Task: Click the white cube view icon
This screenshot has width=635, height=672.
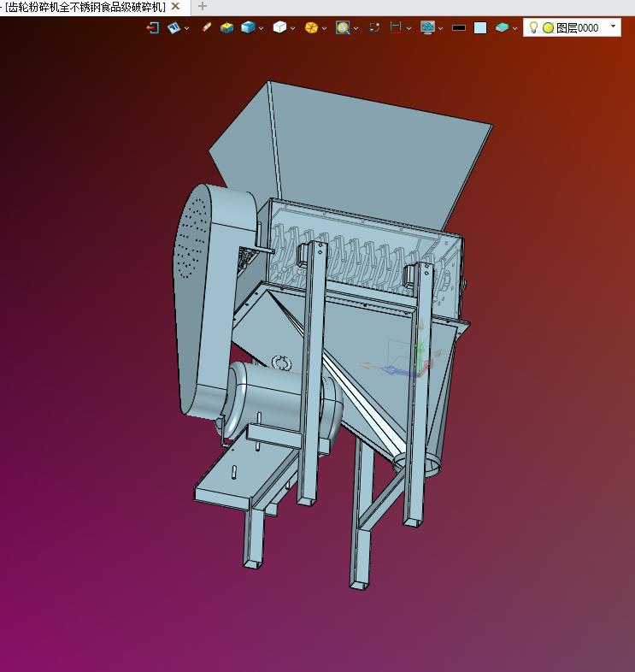Action: (x=279, y=27)
